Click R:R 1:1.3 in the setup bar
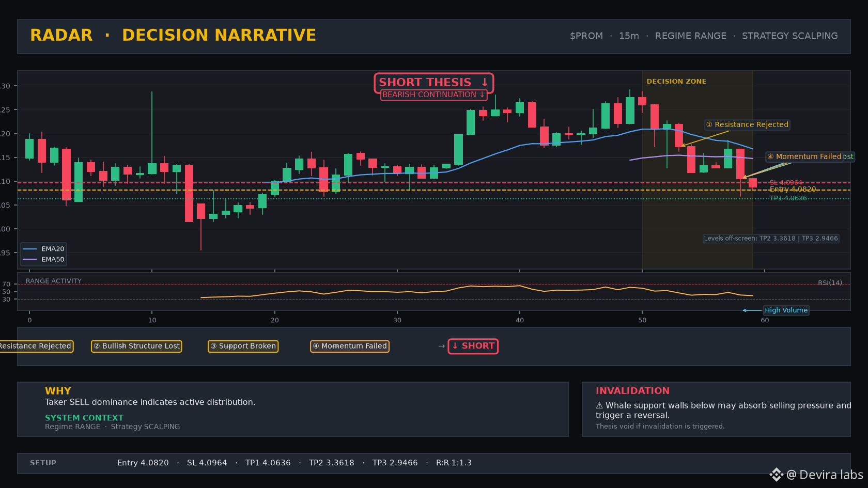 click(x=454, y=463)
